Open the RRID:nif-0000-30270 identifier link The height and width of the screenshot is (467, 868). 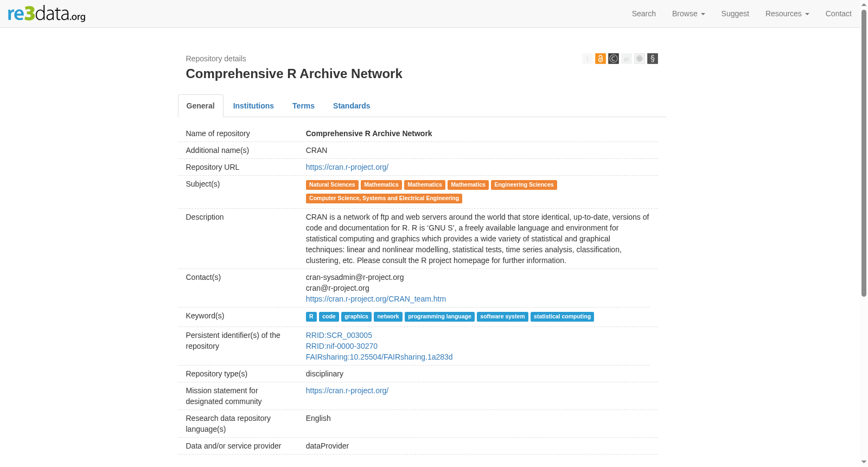(342, 346)
